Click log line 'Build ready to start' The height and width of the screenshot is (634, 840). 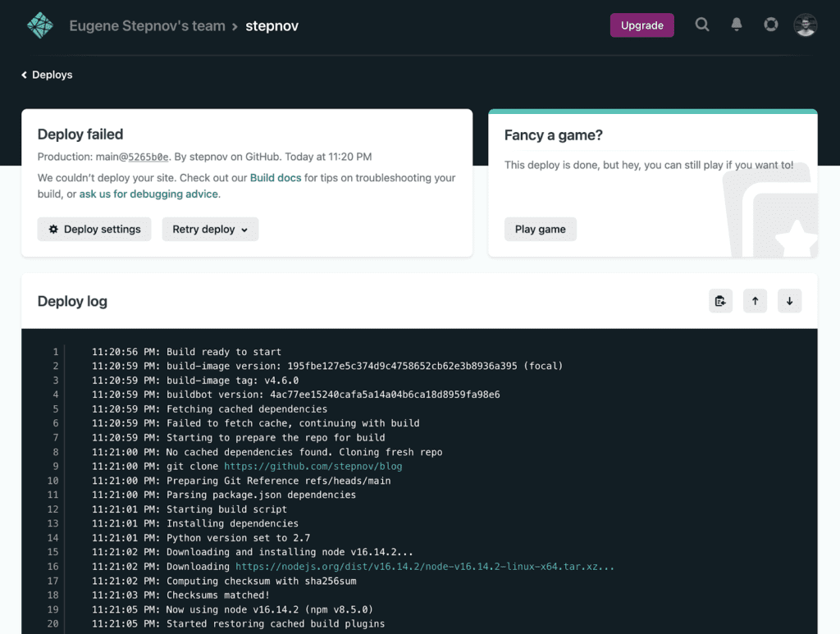[186, 352]
